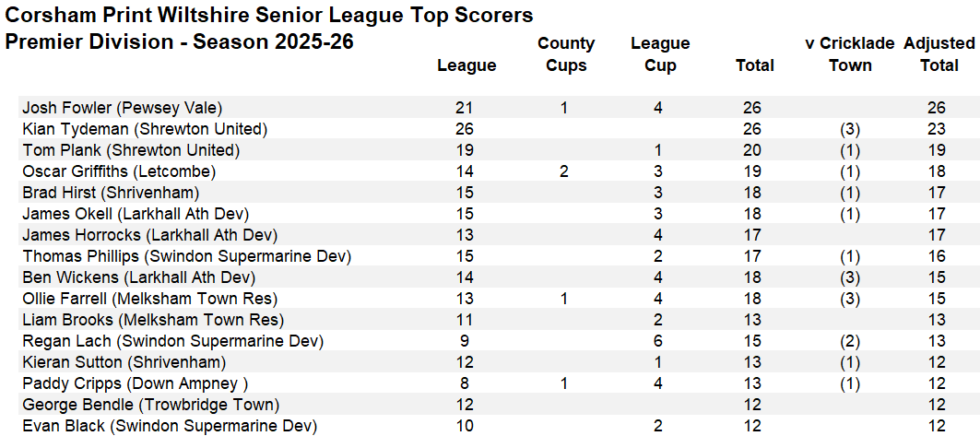The height and width of the screenshot is (436, 980).
Task: Select Evan Black (Swindon Supermarine Dev) name
Action: pos(170,427)
